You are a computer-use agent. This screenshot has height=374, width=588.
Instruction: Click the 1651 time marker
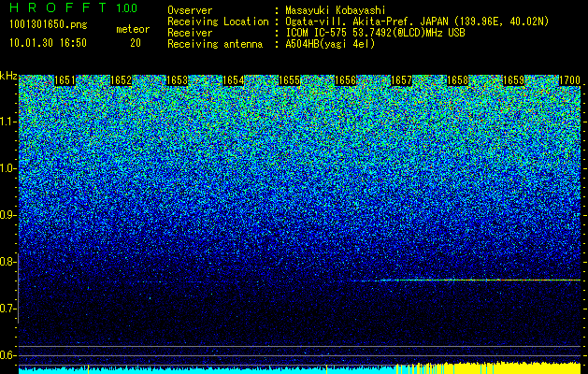[x=65, y=80]
